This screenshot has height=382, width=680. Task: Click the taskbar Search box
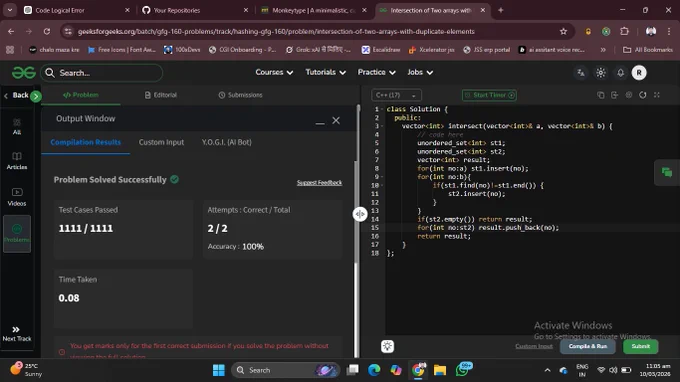tap(284, 370)
